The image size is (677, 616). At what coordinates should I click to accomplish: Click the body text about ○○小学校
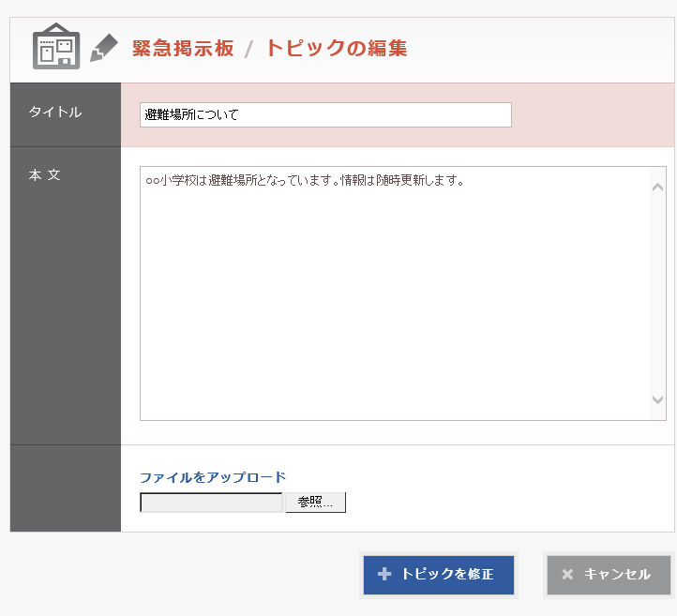click(x=305, y=181)
